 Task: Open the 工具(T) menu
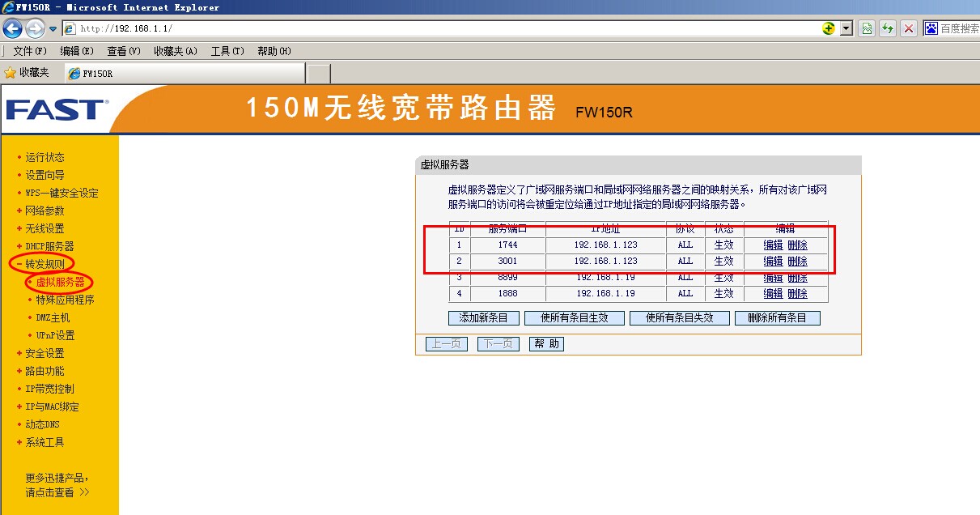click(227, 51)
